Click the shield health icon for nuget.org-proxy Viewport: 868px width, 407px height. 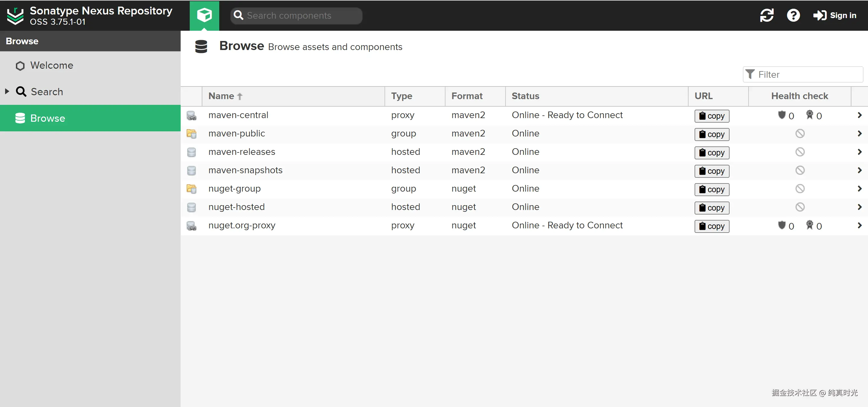pyautogui.click(x=782, y=225)
